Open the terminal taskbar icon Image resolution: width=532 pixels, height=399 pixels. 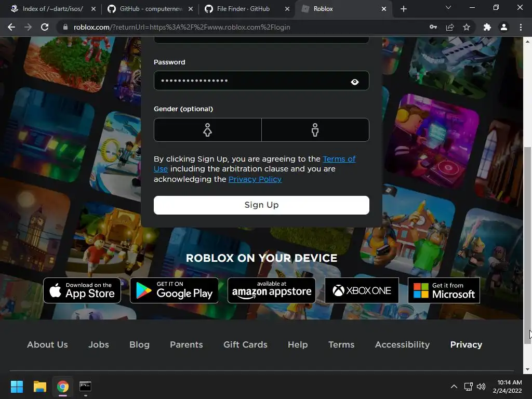86,387
